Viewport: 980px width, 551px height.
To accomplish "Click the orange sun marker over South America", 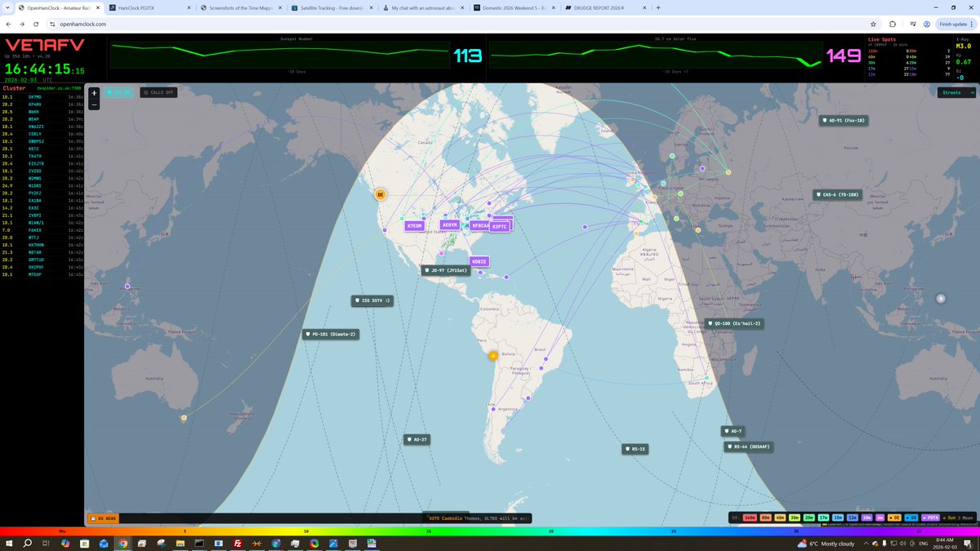I will click(x=493, y=356).
